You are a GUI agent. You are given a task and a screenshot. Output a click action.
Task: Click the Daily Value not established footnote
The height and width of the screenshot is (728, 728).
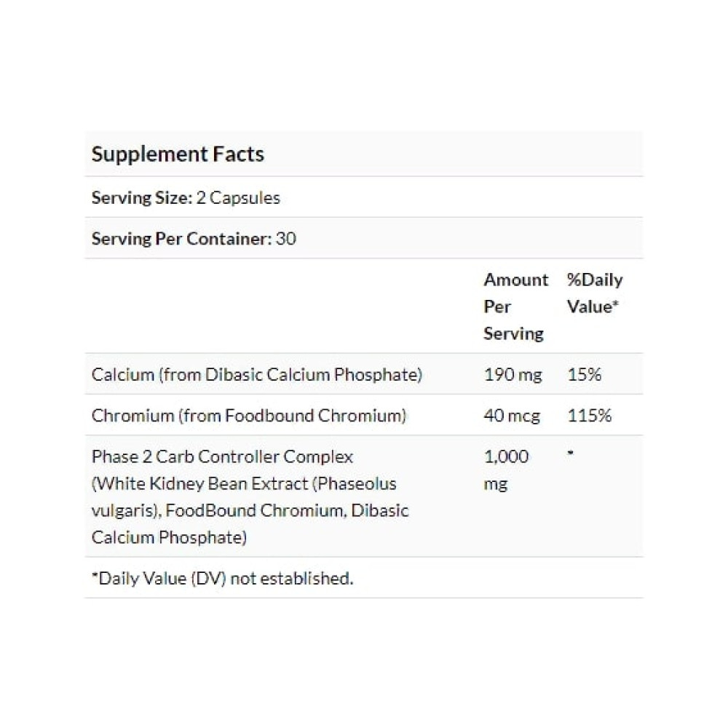coord(222,579)
